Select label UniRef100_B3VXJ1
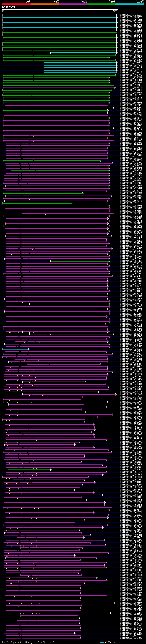Screen dimensions: 146x644 coord(131,65)
